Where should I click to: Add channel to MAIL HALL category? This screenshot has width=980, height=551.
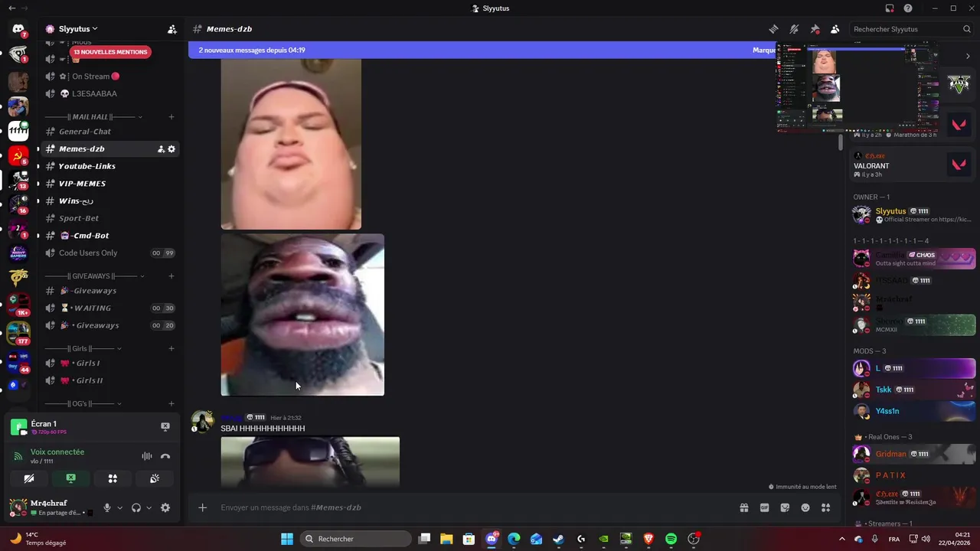coord(171,117)
